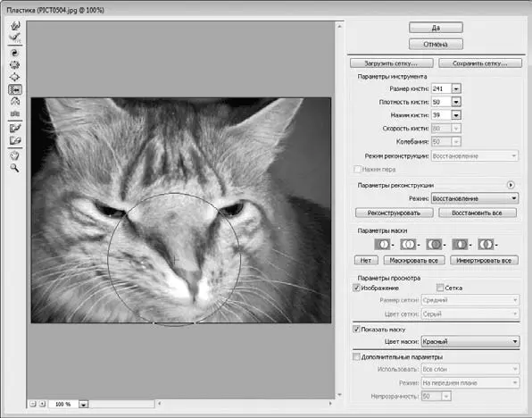Screen dimensions: 532x418
Task: Enable the Сетка checkbox
Action: click(x=440, y=288)
